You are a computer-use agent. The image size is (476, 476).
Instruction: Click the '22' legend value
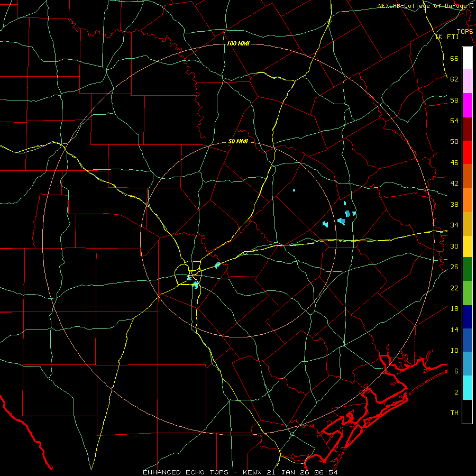coord(454,288)
